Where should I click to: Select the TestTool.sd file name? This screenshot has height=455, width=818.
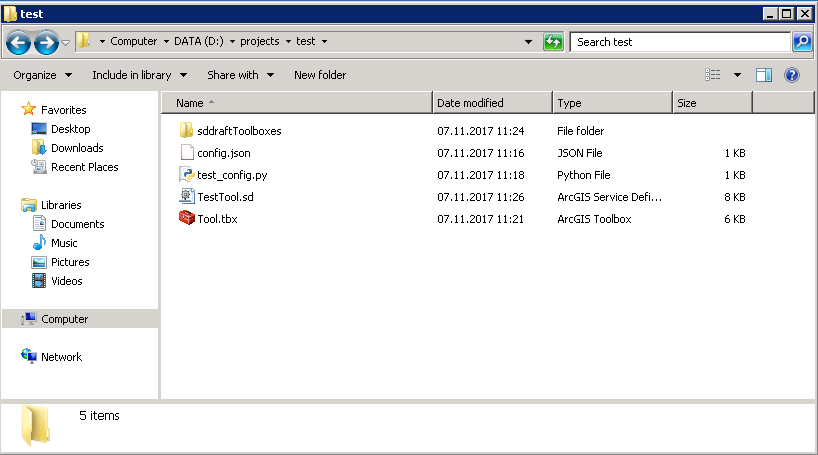click(225, 197)
